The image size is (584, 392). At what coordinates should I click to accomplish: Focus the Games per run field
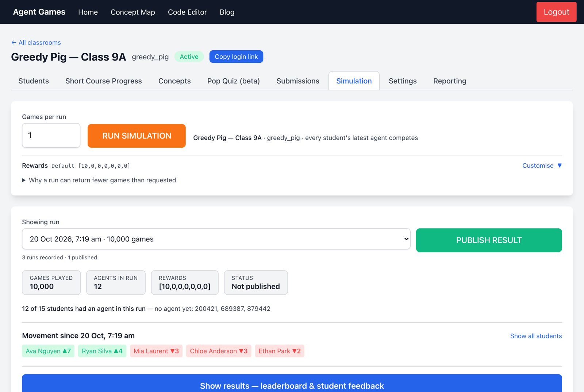click(51, 136)
